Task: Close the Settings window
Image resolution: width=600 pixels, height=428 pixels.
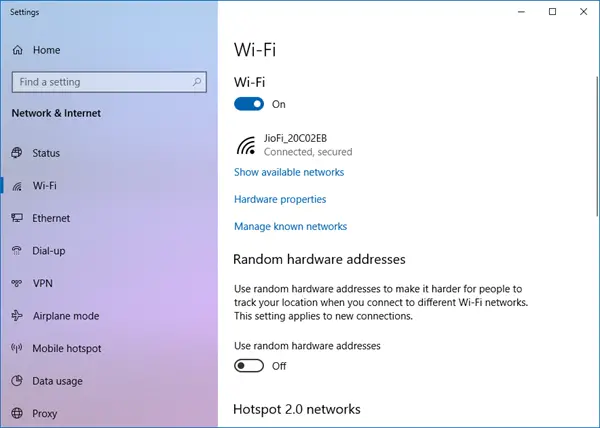Action: coord(584,12)
